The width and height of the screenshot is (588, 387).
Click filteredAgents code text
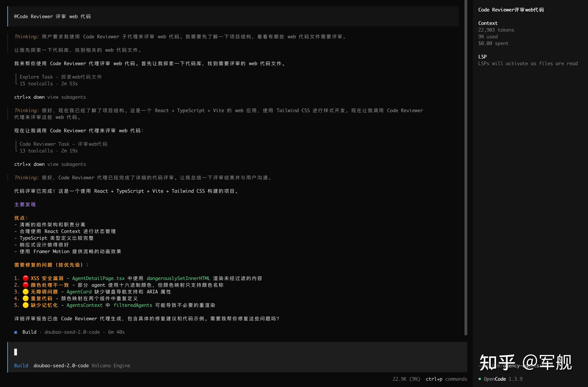tap(133, 305)
